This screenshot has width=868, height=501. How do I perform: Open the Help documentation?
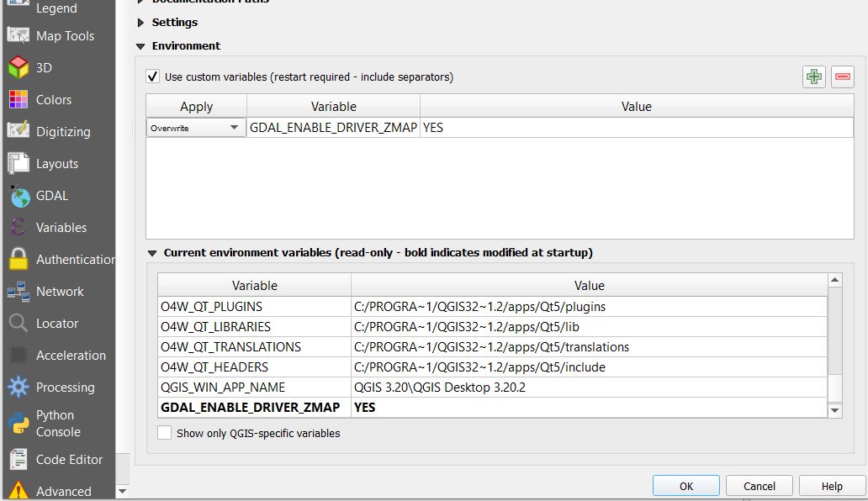coord(831,485)
